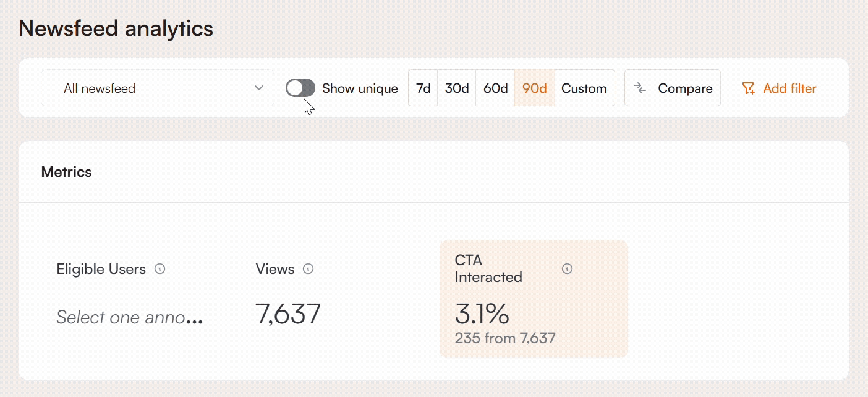868x397 pixels.
Task: Click the funnel filter icon
Action: tap(748, 88)
